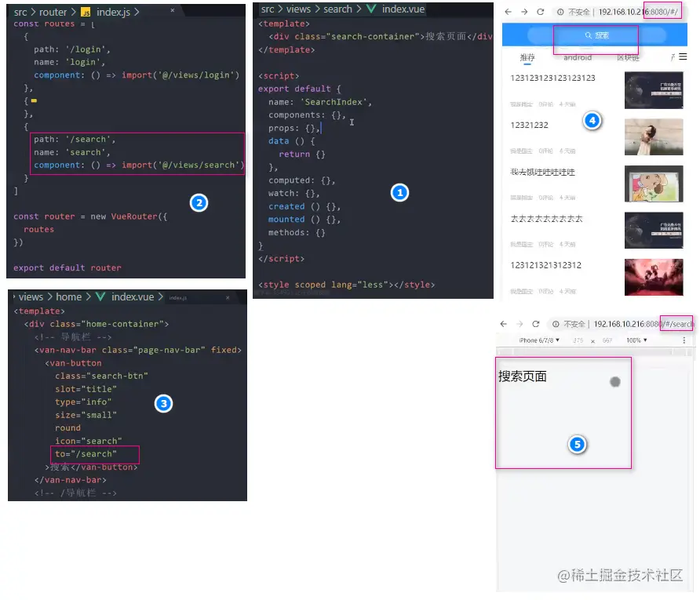Viewport: 700px width, 600px height.
Task: Expand the folded route object
Action: pos(34,101)
